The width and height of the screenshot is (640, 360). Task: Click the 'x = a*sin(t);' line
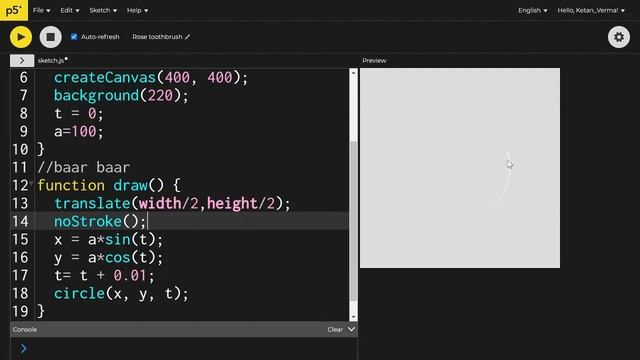click(109, 239)
